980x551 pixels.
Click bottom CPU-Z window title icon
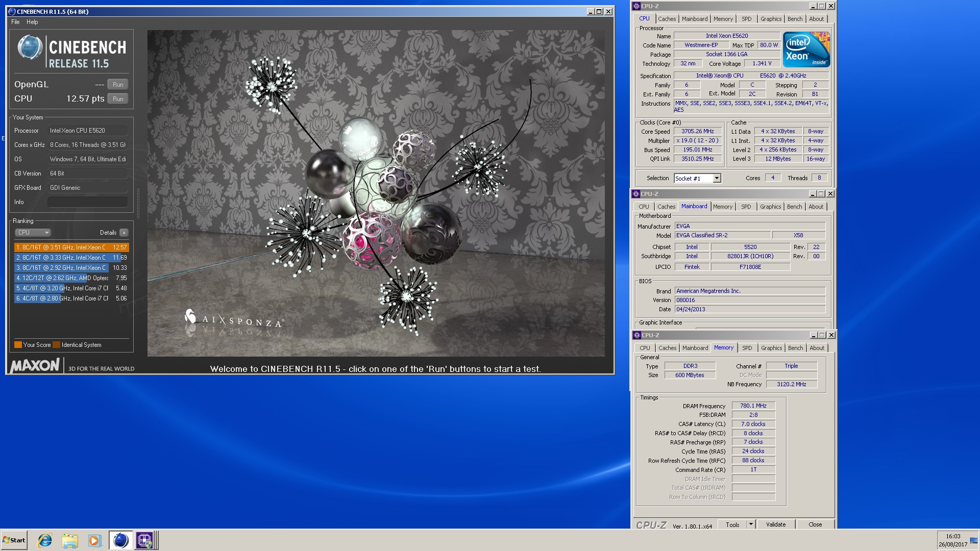[x=636, y=335]
